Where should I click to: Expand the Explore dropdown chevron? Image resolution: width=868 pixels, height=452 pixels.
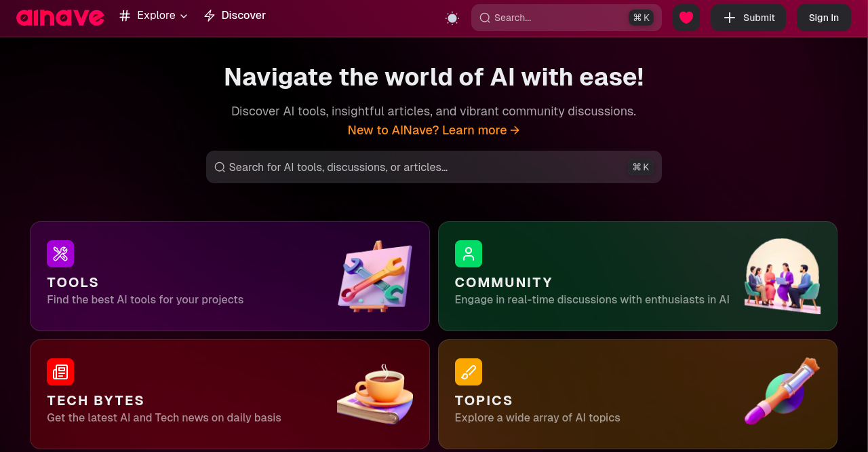click(184, 16)
